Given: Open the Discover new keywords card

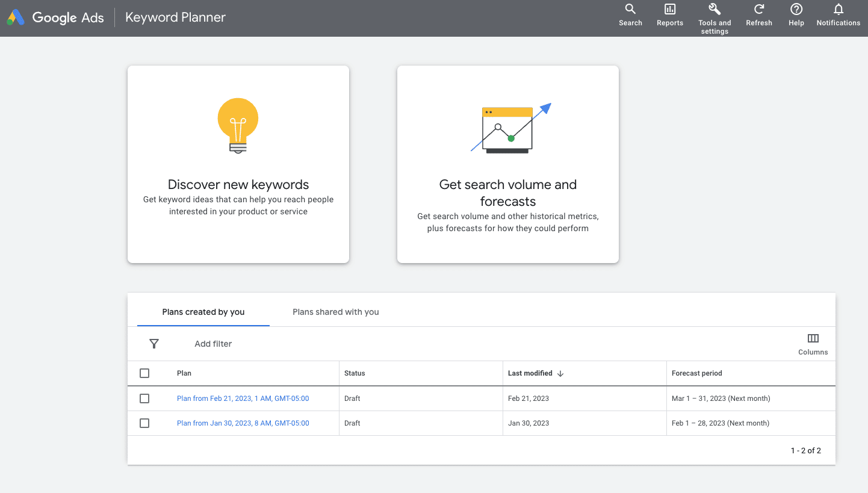Looking at the screenshot, I should [238, 164].
